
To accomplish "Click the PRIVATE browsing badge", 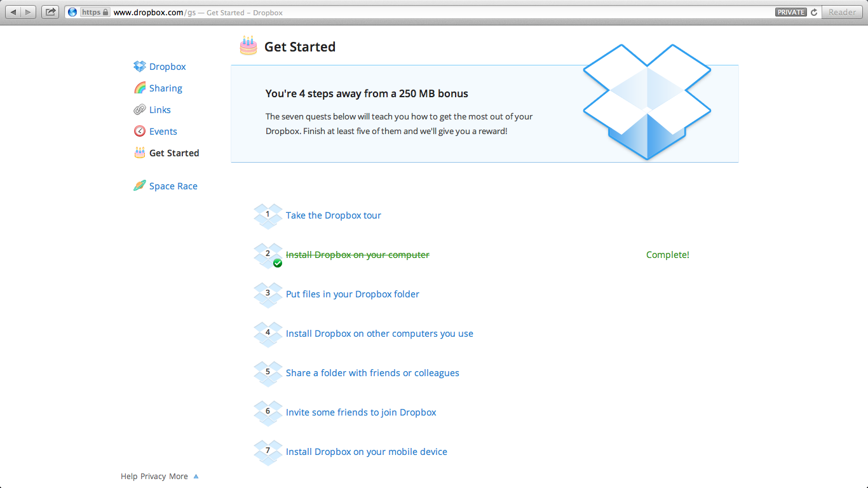I will (791, 12).
